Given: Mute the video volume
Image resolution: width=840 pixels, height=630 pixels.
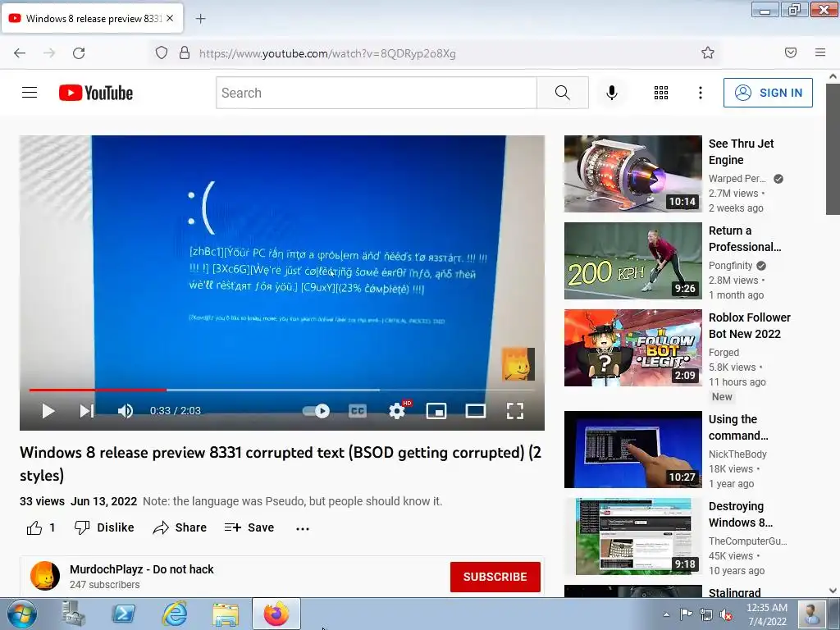Looking at the screenshot, I should 126,411.
